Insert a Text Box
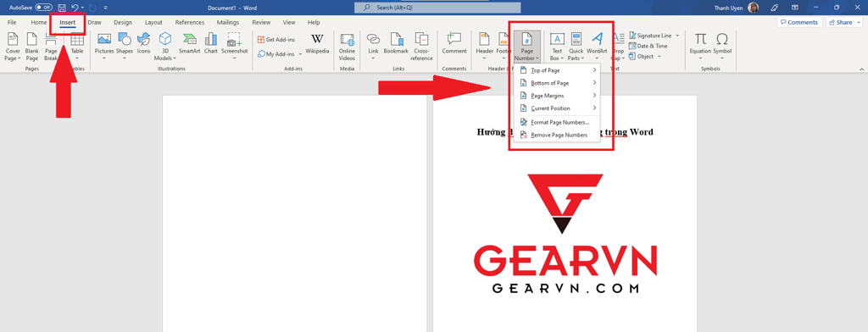868x332 pixels. [557, 47]
